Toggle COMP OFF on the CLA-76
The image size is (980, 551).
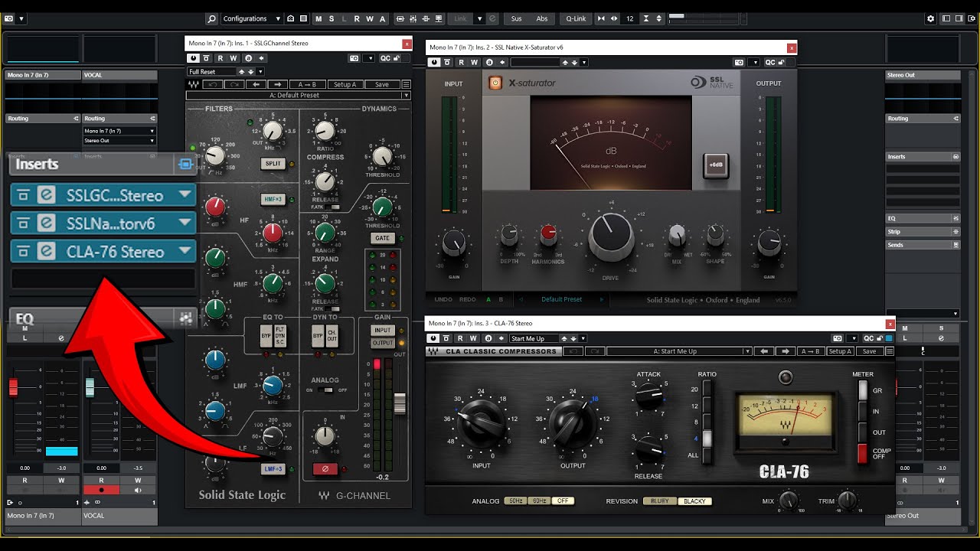point(863,453)
